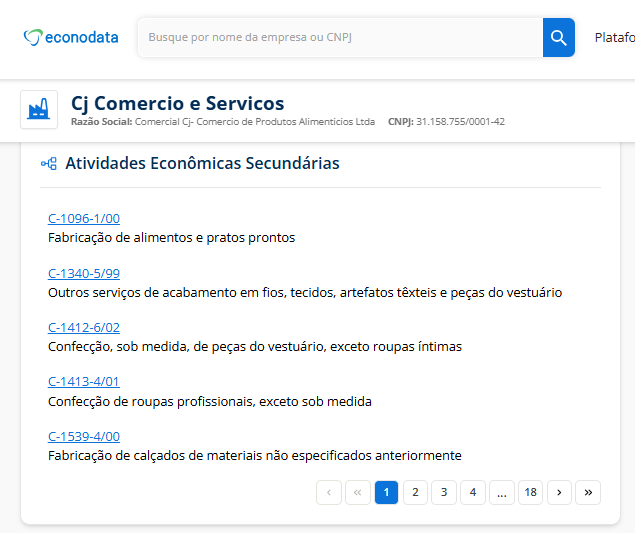Click the secondary activities hierarchy icon
Screen dimensions: 635x533
coord(48,164)
